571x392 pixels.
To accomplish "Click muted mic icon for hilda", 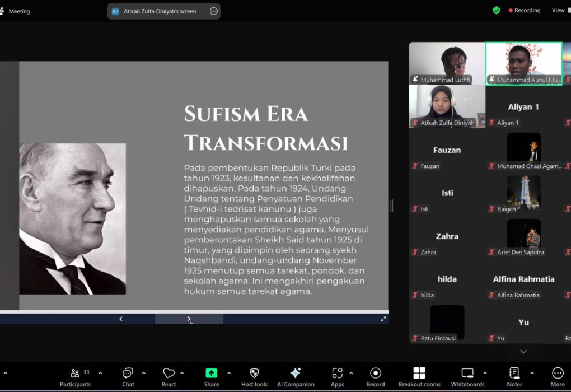I will click(415, 295).
